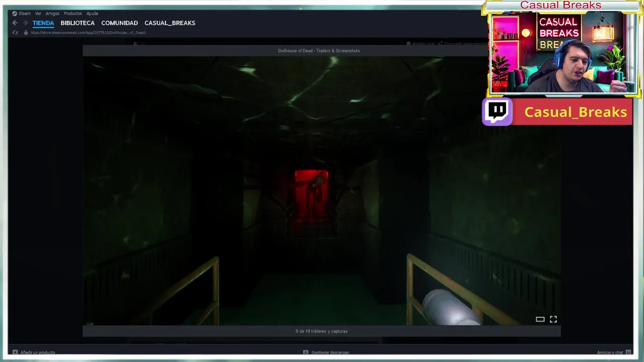Click '9 de 19 tráileres y capturas' text
Image resolution: width=644 pixels, height=362 pixels.
[x=321, y=331]
